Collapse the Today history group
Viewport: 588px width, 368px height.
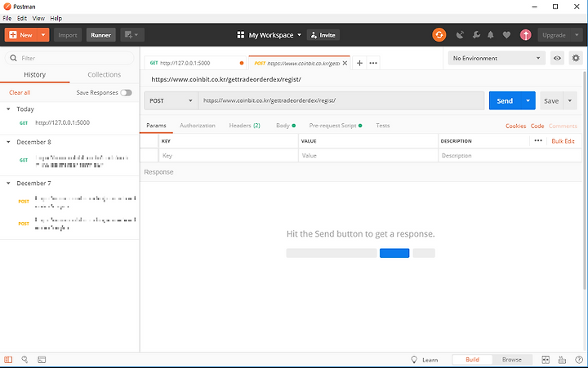8,109
